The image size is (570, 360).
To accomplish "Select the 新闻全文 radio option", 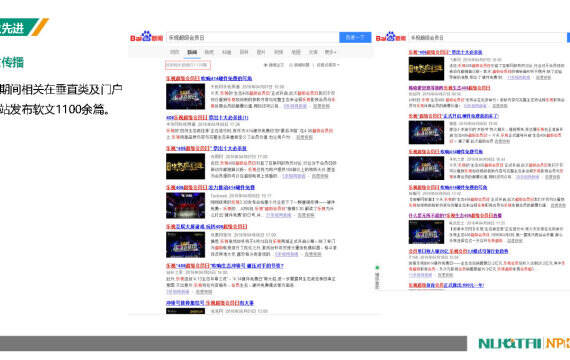I will [x=274, y=65].
